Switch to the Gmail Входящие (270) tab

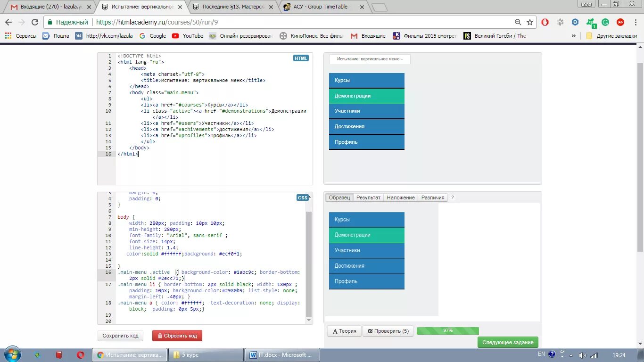click(x=50, y=7)
